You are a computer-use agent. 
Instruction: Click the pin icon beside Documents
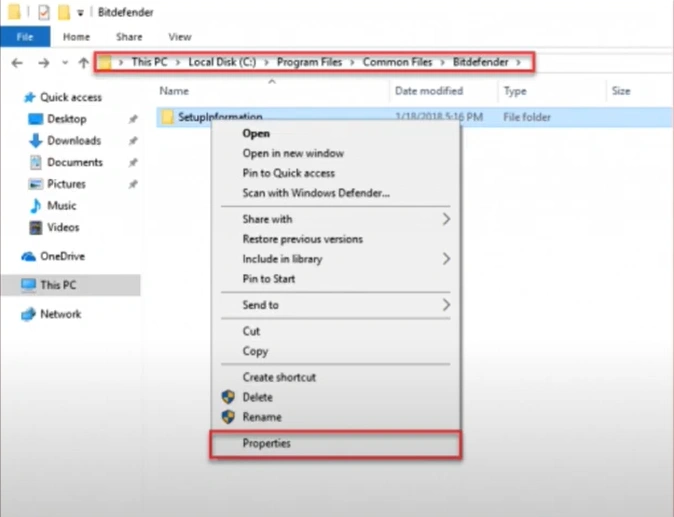point(133,163)
